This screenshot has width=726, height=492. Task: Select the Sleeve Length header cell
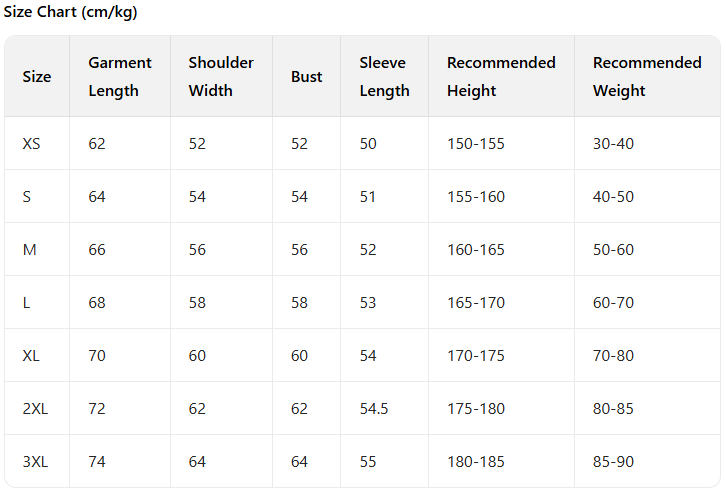(384, 76)
